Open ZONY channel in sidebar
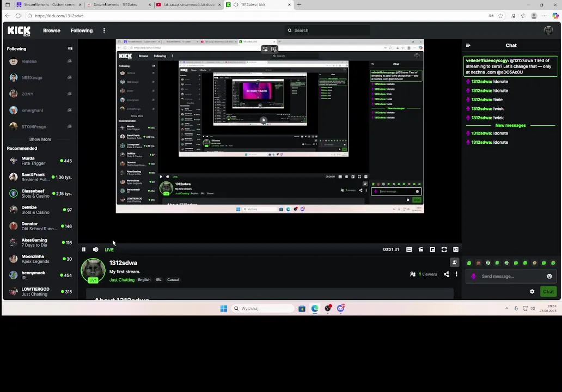The width and height of the screenshot is (562, 392). [39, 94]
